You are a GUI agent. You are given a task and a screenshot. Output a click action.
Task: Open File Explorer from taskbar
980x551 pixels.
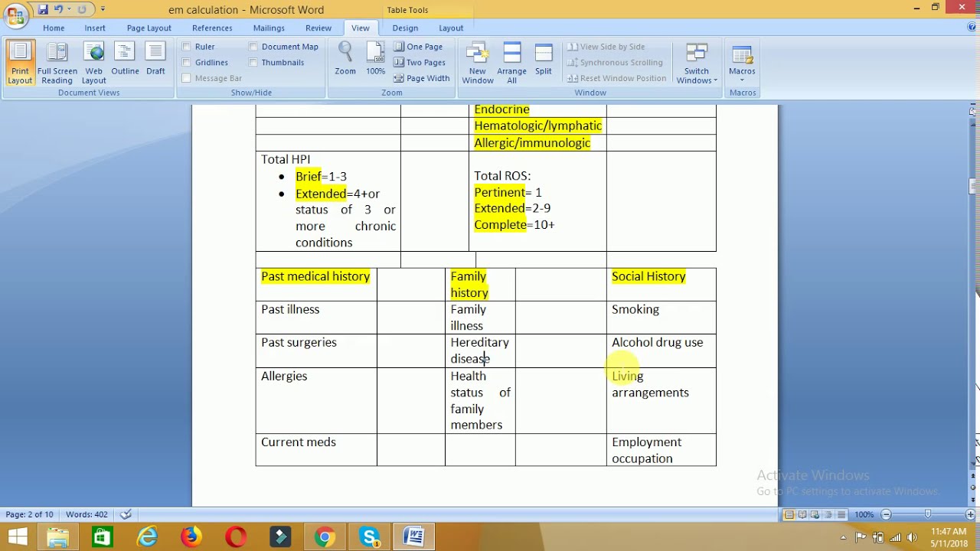[x=57, y=537]
